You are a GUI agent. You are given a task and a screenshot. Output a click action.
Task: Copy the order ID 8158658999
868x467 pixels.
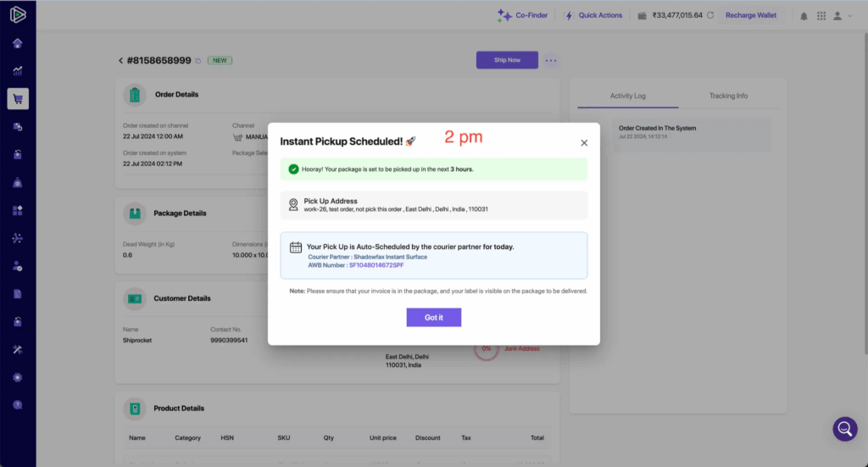198,61
